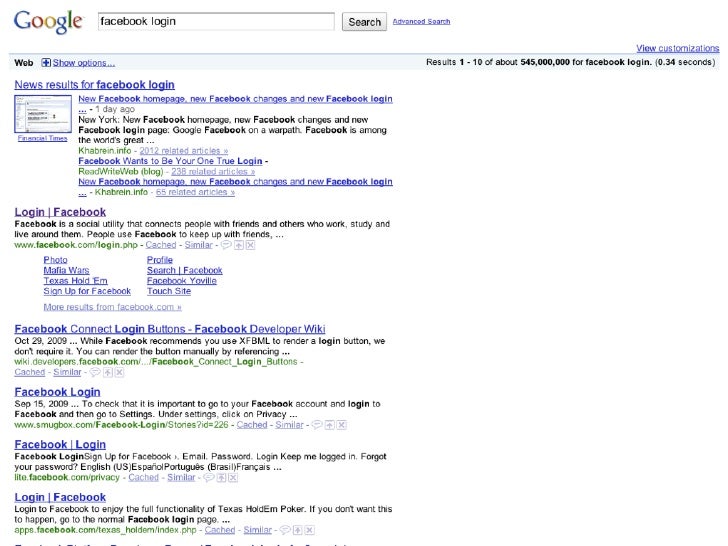Open Facebook Connect Login Buttons wiki result
Image resolution: width=728 pixels, height=546 pixels.
tap(170, 329)
